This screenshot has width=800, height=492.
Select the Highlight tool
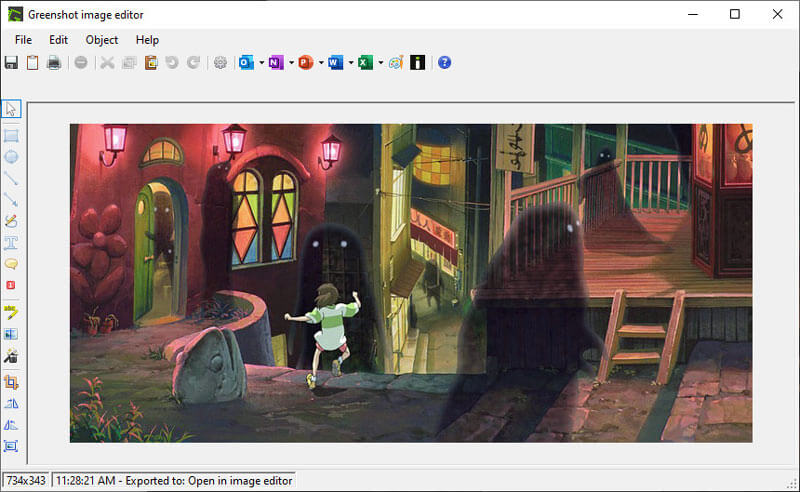tap(11, 312)
